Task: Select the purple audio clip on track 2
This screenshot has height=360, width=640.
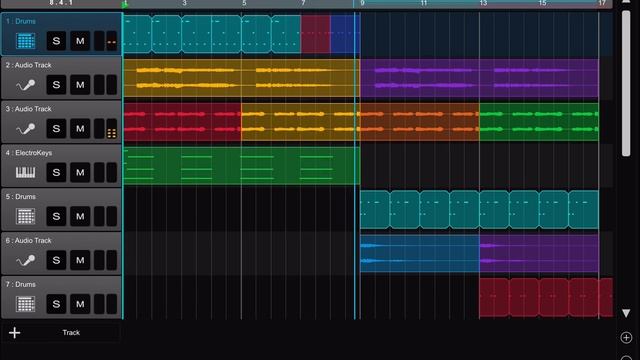Action: (479, 78)
